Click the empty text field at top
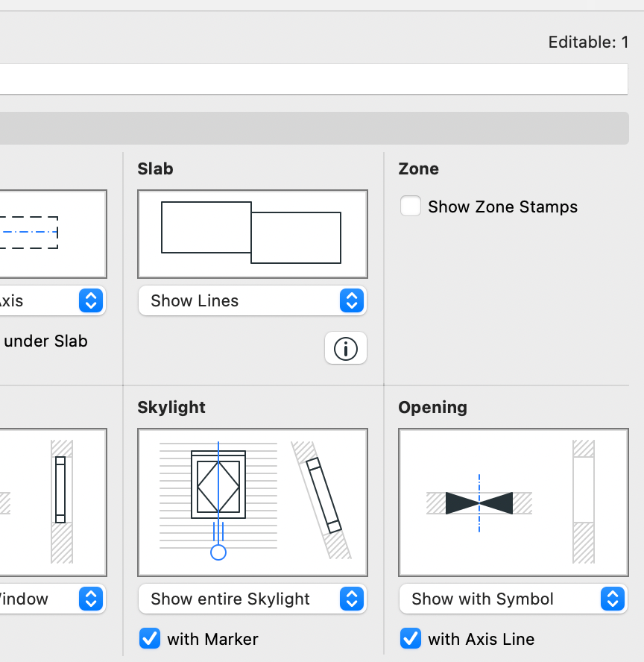Image resolution: width=644 pixels, height=662 pixels. [x=313, y=79]
